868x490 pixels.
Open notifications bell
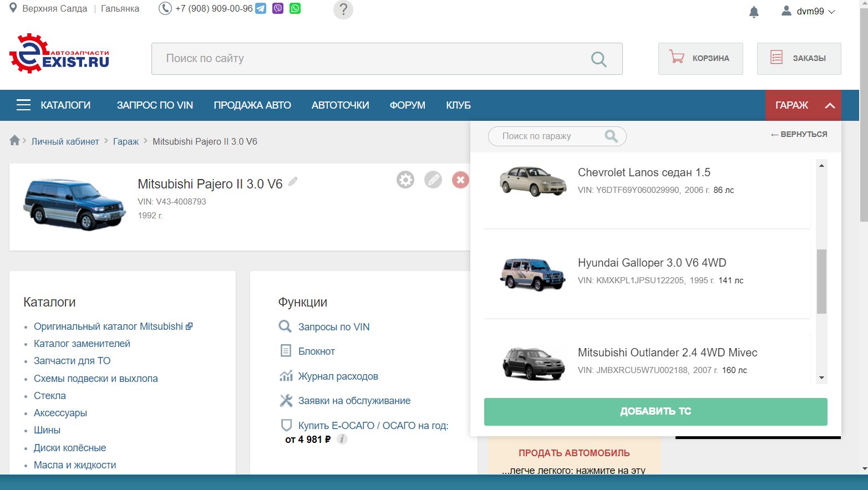tap(754, 12)
